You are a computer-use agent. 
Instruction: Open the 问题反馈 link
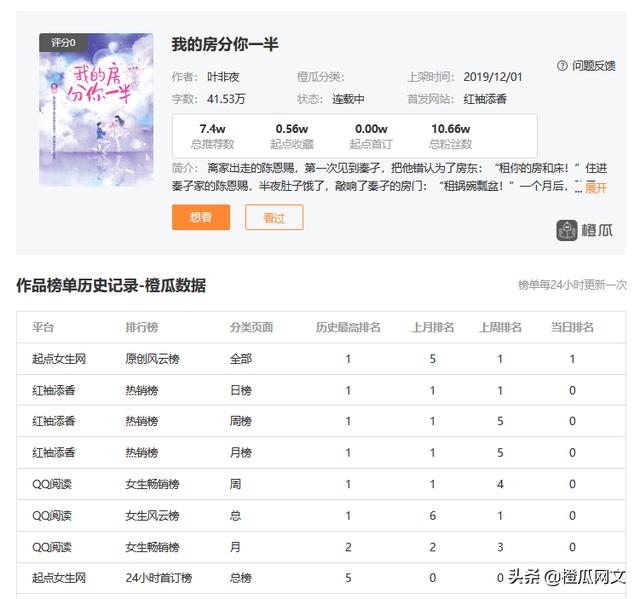593,65
